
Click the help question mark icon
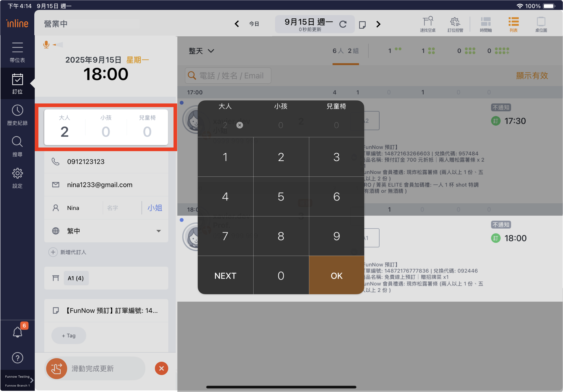click(x=17, y=358)
